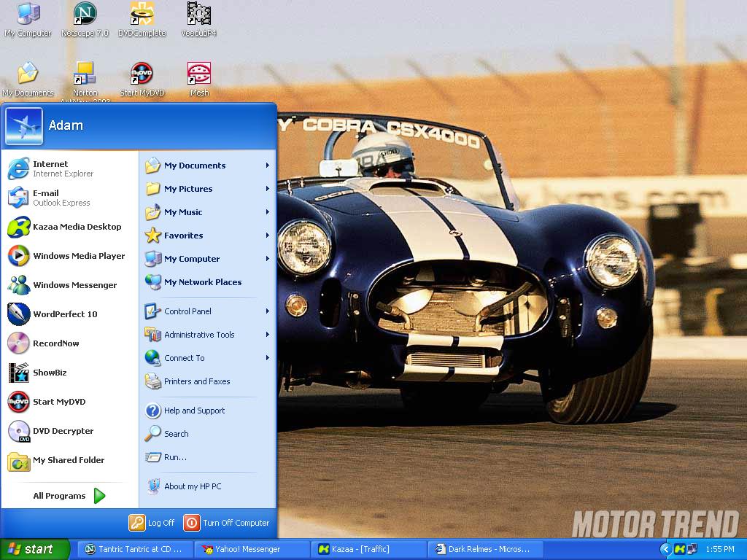Switch to Dark Relmes taskbar window
This screenshot has width=747, height=560.
[485, 549]
